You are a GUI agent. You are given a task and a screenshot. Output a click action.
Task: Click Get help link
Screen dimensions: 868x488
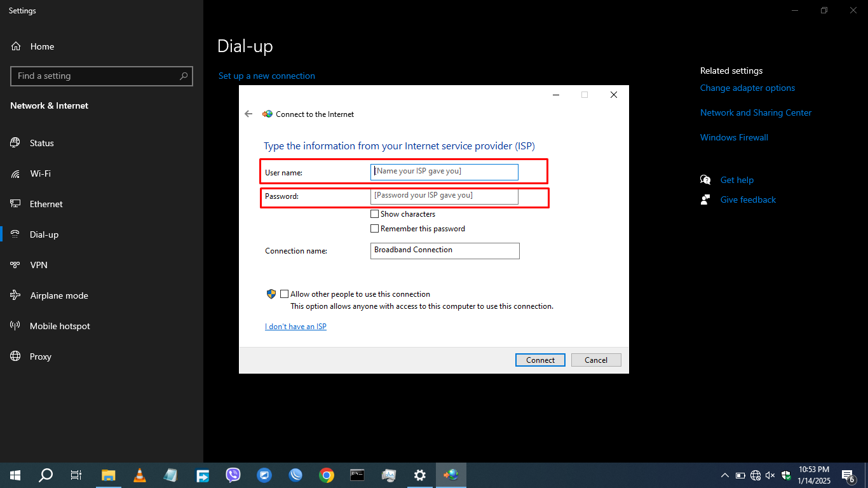(736, 180)
